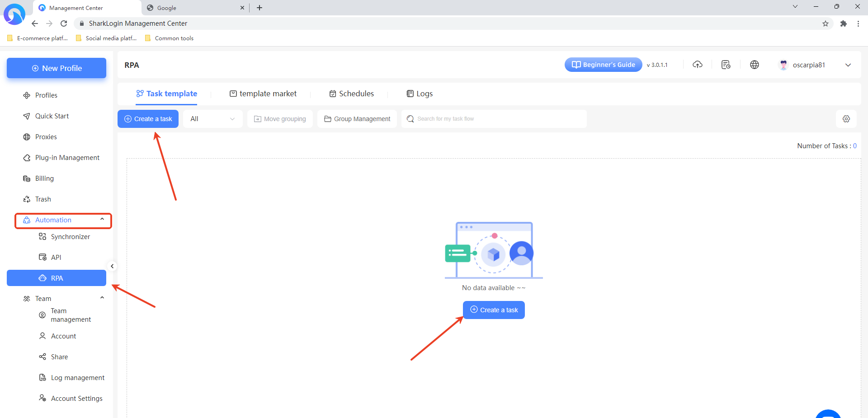Open the language globe icon
The width and height of the screenshot is (868, 418).
click(755, 65)
